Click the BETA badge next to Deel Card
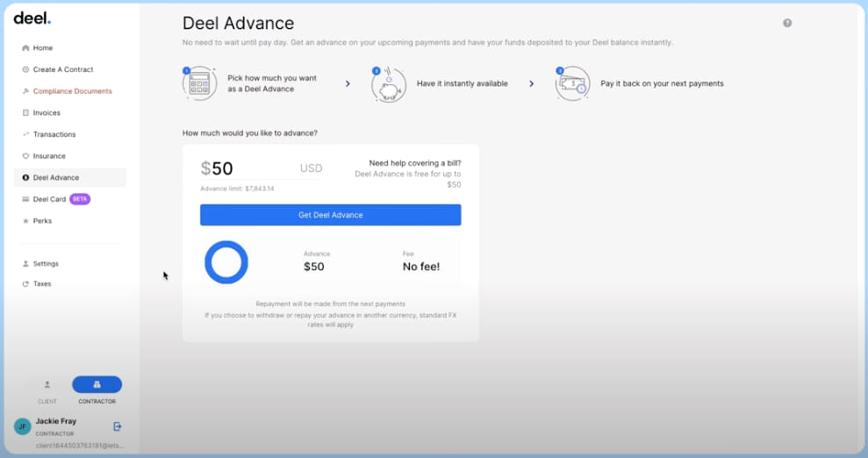This screenshot has height=458, width=868. point(80,199)
